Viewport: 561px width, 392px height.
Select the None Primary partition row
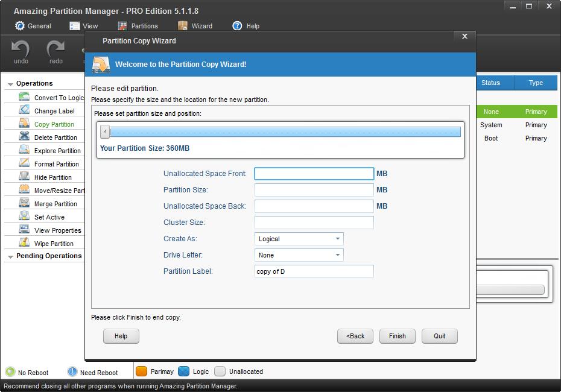tap(516, 112)
